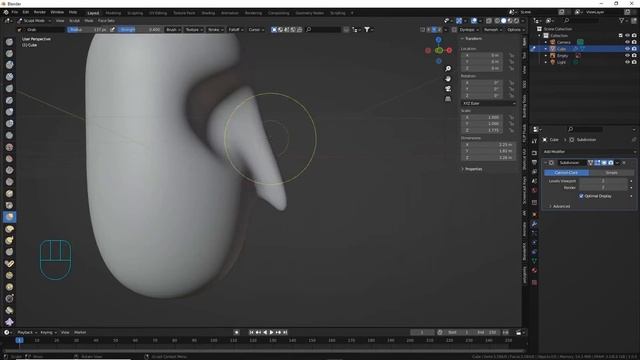Select the Pose brush

pos(9,264)
